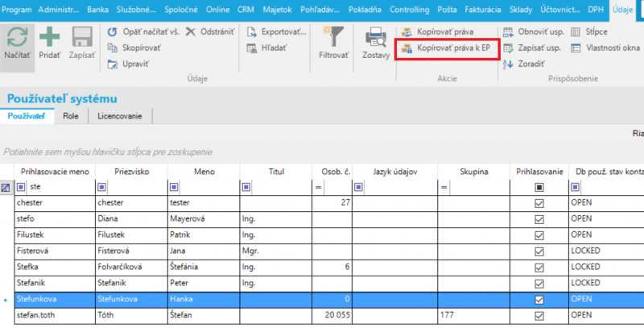Click the filter row editor icon

pos(6,188)
